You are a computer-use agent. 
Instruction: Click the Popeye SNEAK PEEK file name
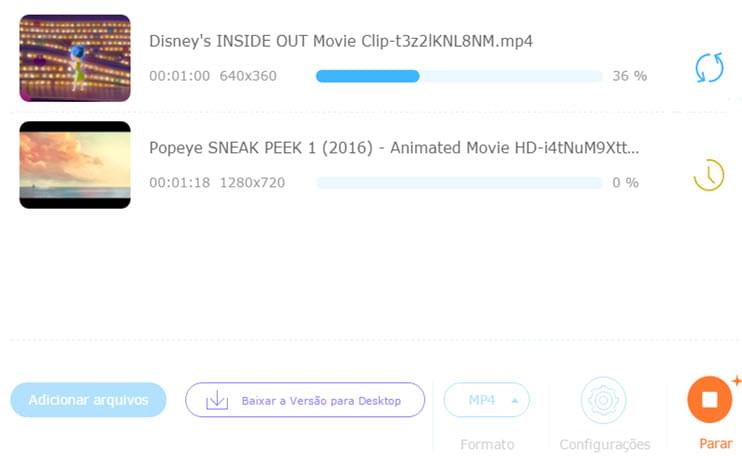(x=394, y=148)
